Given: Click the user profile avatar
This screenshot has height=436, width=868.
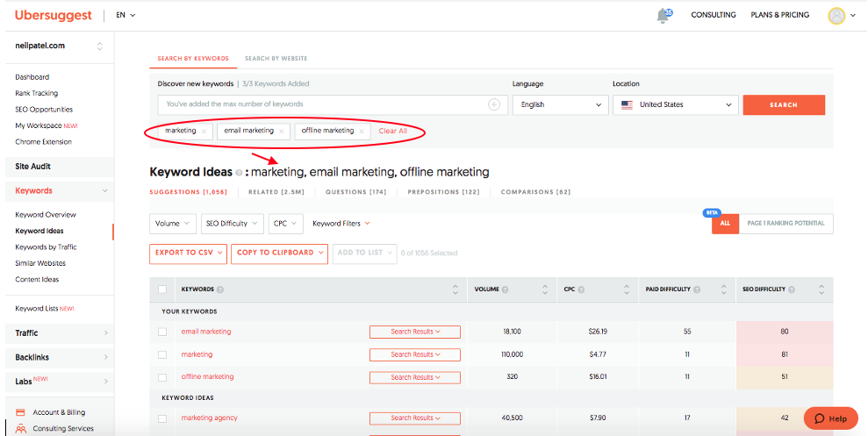Looking at the screenshot, I should 836,16.
